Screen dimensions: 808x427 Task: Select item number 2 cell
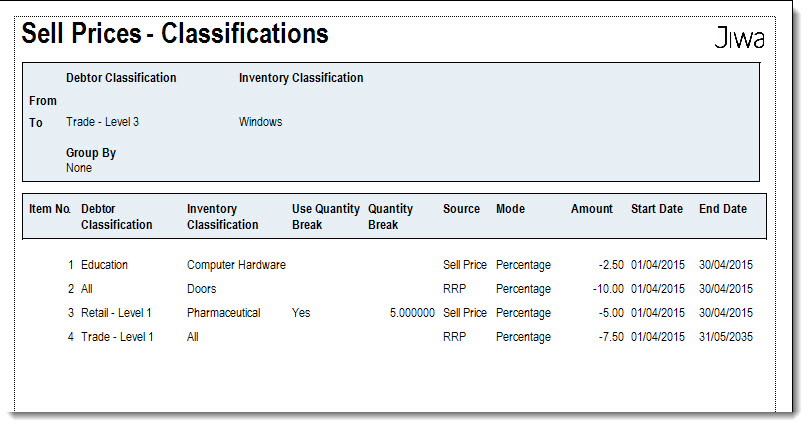(x=71, y=289)
